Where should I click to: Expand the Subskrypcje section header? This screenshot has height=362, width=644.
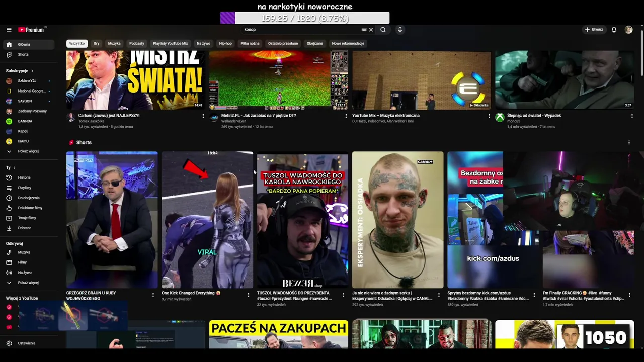[x=20, y=71]
